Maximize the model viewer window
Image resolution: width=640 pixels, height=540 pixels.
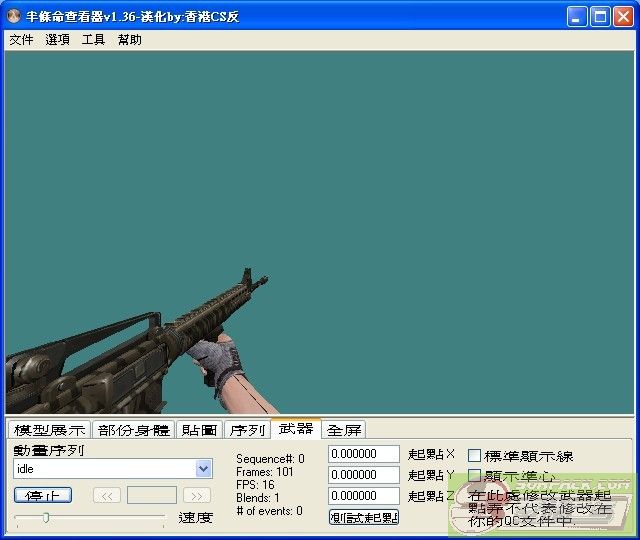600,17
